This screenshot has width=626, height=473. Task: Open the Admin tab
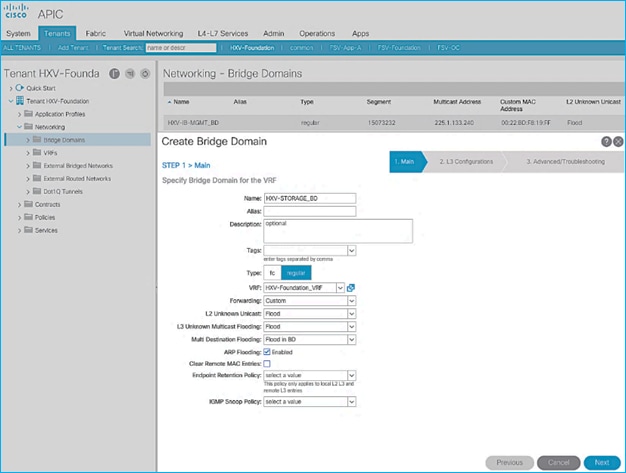[x=273, y=34]
